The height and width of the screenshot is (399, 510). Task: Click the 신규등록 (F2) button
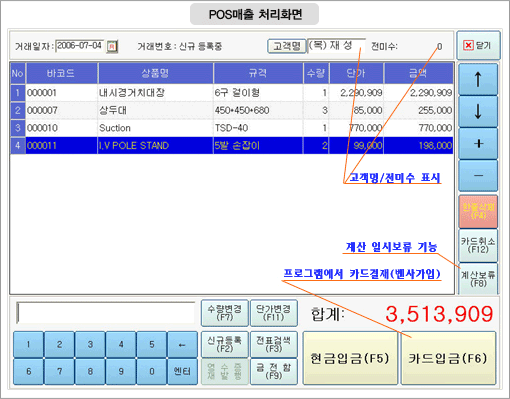coord(225,344)
